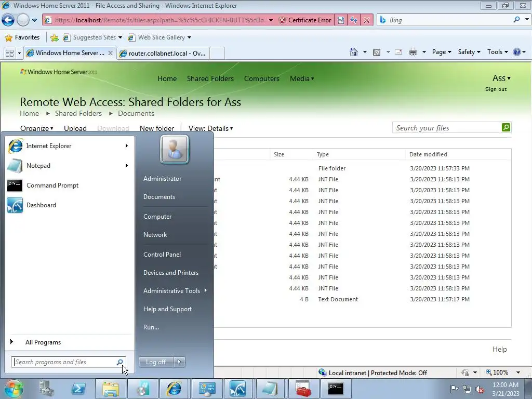Go to Computers nav link
532x399 pixels.
[262, 79]
